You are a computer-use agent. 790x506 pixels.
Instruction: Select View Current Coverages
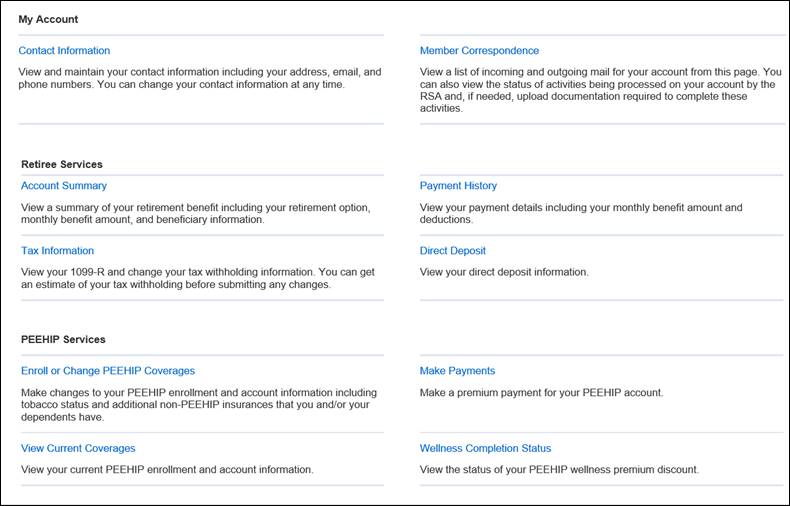coord(78,448)
